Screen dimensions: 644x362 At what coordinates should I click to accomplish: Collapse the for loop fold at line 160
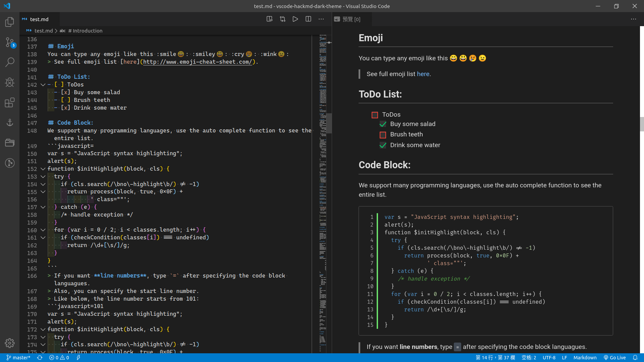pos(43,230)
